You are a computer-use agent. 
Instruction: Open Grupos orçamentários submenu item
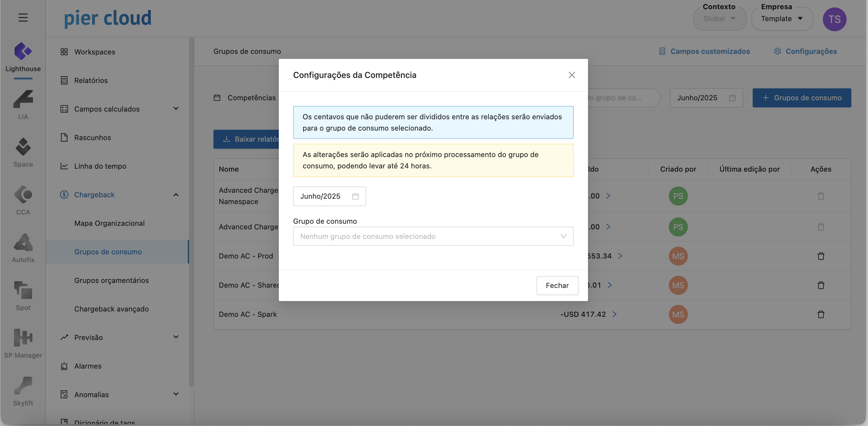(x=111, y=280)
